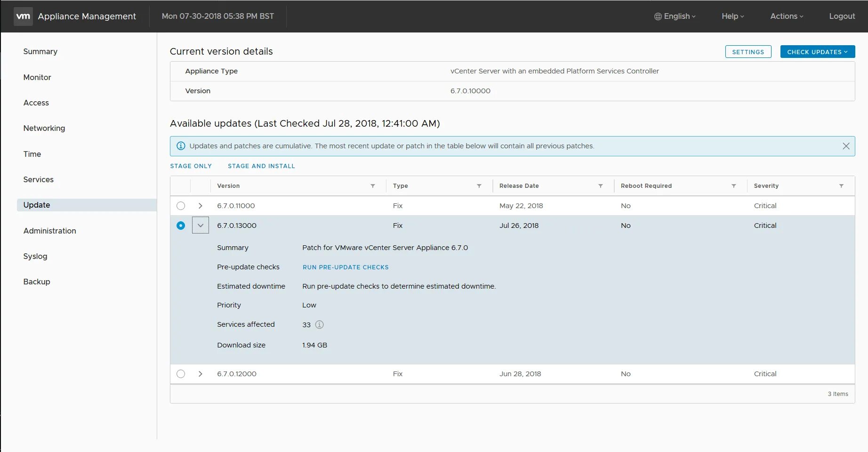The width and height of the screenshot is (868, 452).
Task: Click Stage Only
Action: [191, 166]
